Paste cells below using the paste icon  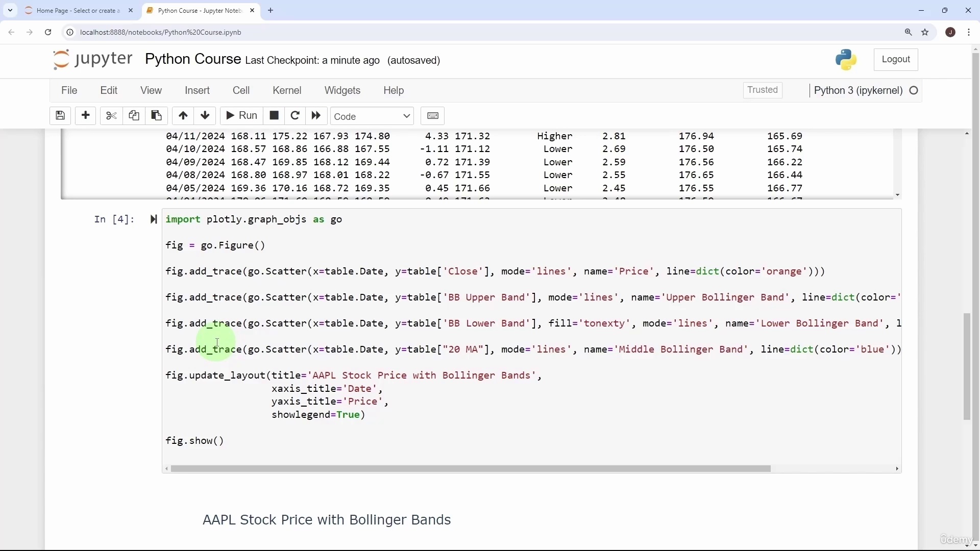click(157, 116)
